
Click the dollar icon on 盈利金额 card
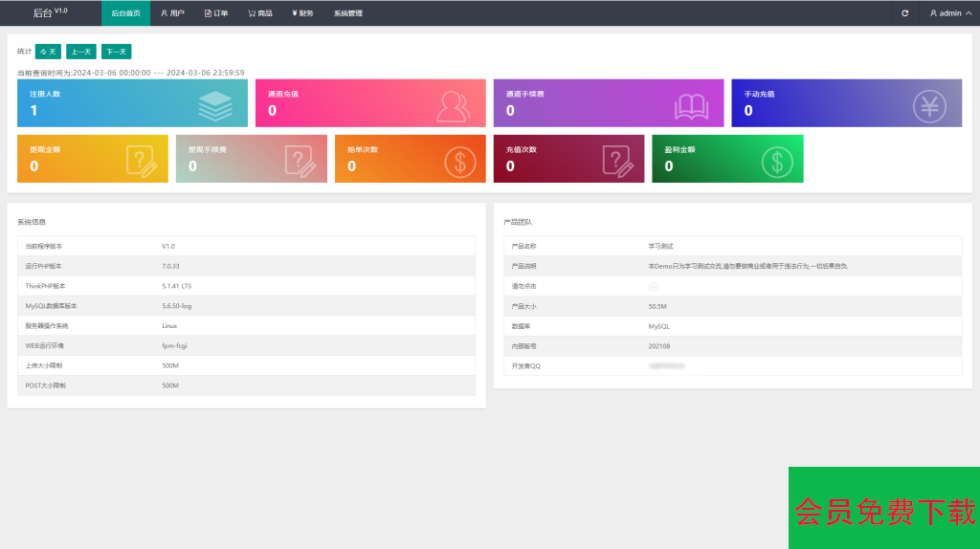tap(777, 161)
